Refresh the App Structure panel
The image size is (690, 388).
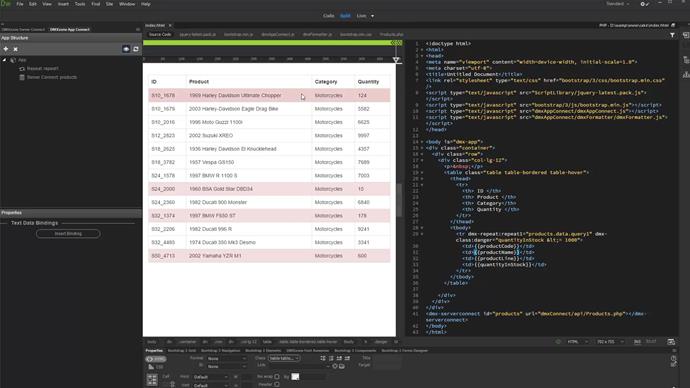point(136,49)
